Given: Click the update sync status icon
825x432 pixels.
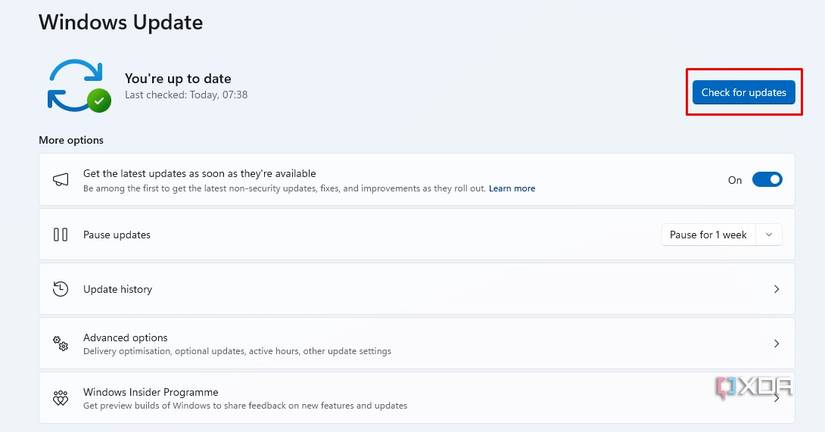Looking at the screenshot, I should pyautogui.click(x=79, y=86).
